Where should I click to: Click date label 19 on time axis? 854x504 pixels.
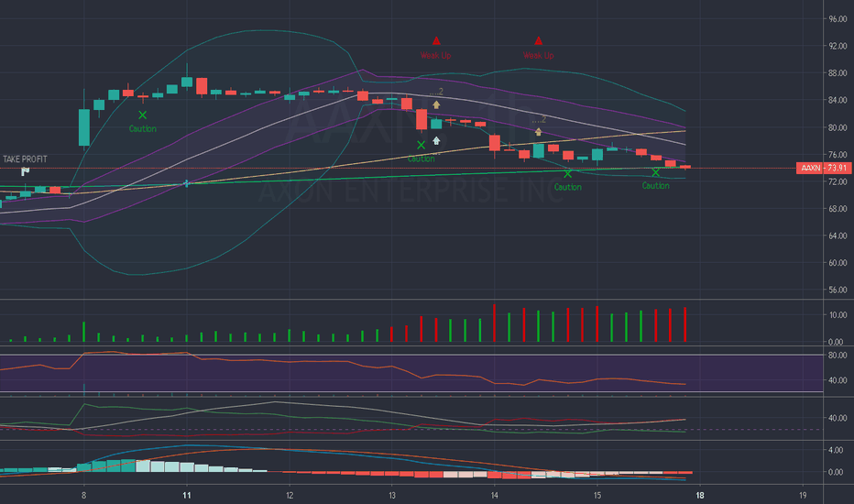tap(803, 495)
